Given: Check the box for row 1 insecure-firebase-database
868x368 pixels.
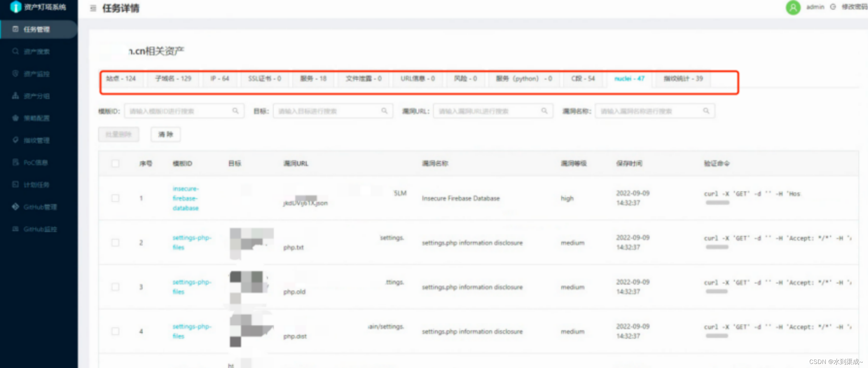Looking at the screenshot, I should (115, 198).
